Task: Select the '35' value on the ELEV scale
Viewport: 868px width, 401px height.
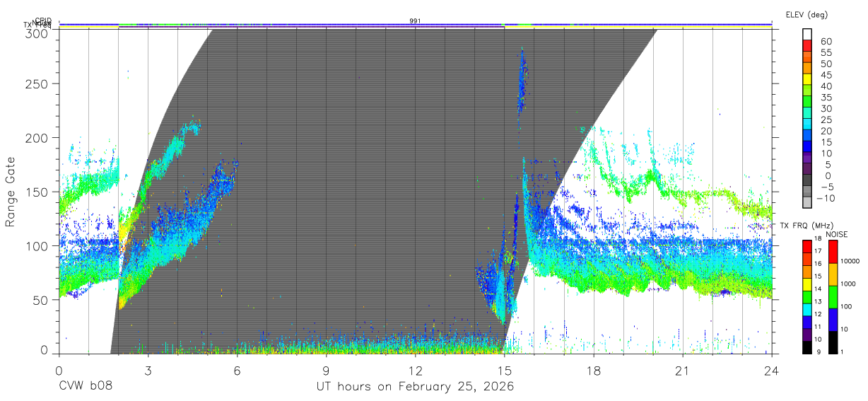Action: [x=826, y=98]
